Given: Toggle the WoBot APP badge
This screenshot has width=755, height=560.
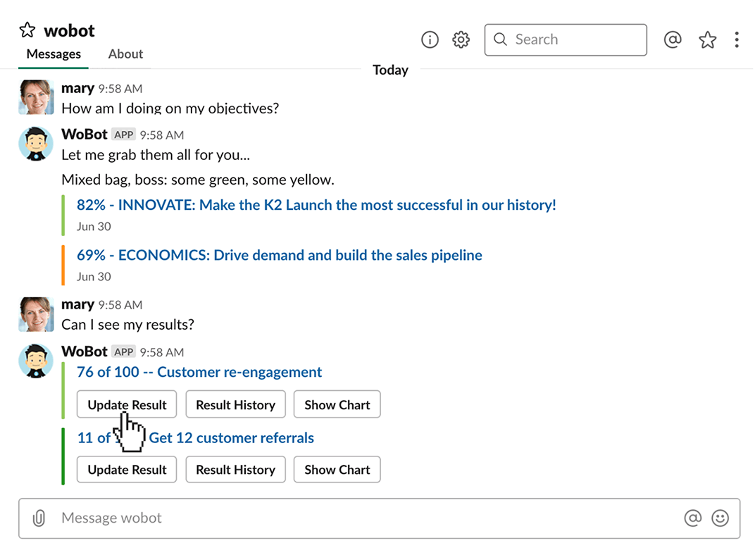Looking at the screenshot, I should pyautogui.click(x=123, y=134).
